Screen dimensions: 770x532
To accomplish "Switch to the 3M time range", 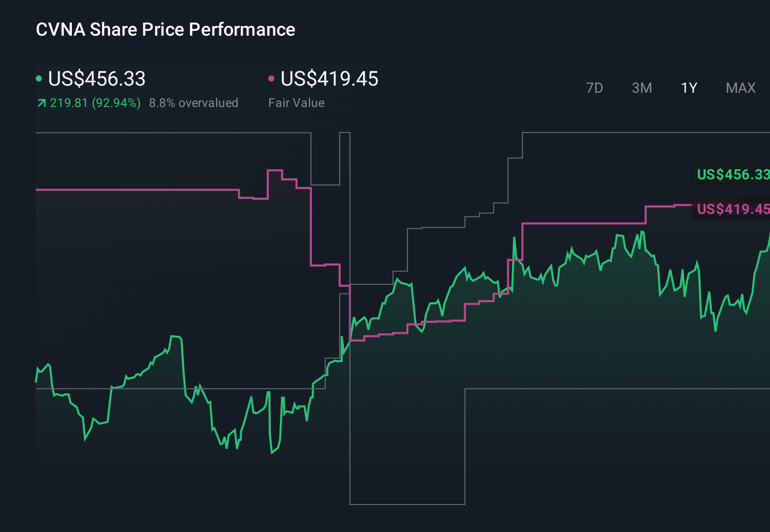I will pos(641,88).
